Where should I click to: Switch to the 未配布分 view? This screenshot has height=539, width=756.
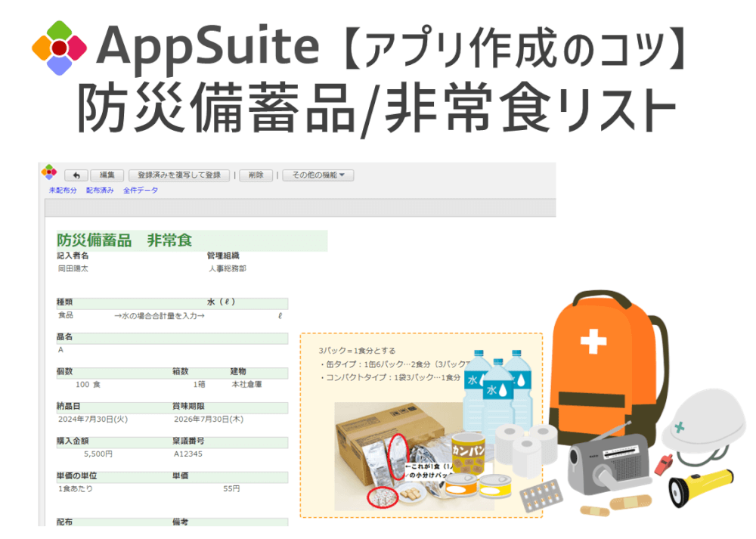pyautogui.click(x=63, y=191)
